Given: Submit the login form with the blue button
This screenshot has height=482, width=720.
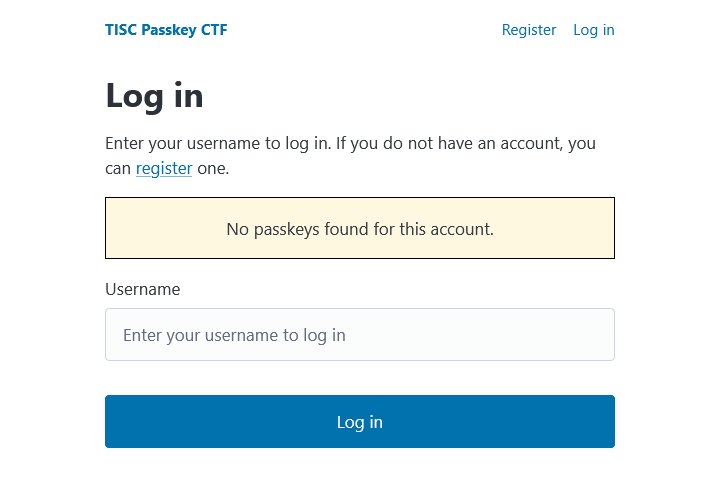Looking at the screenshot, I should pos(360,421).
